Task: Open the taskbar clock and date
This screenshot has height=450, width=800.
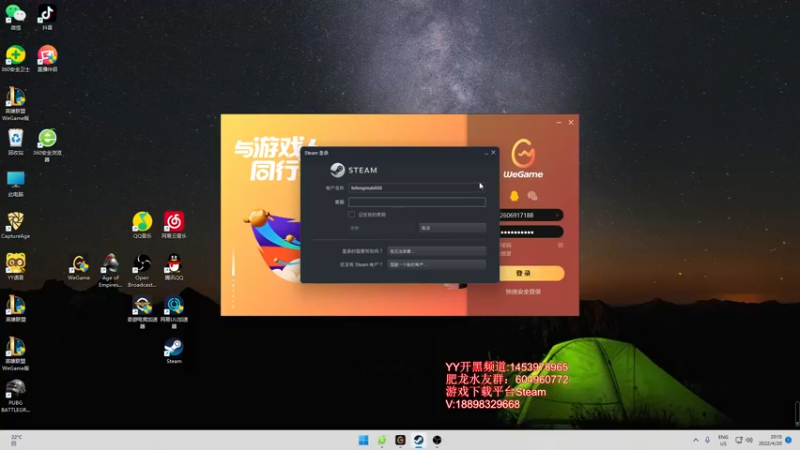Action: 770,440
